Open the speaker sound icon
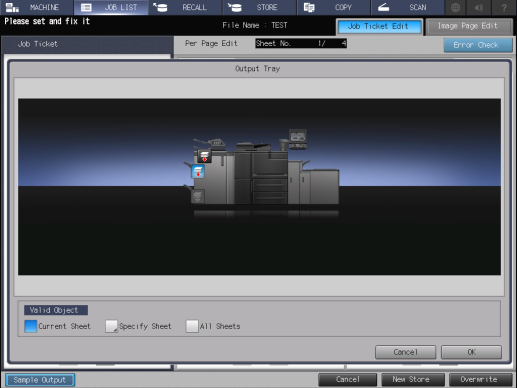The height and width of the screenshot is (388, 517). [x=479, y=7]
